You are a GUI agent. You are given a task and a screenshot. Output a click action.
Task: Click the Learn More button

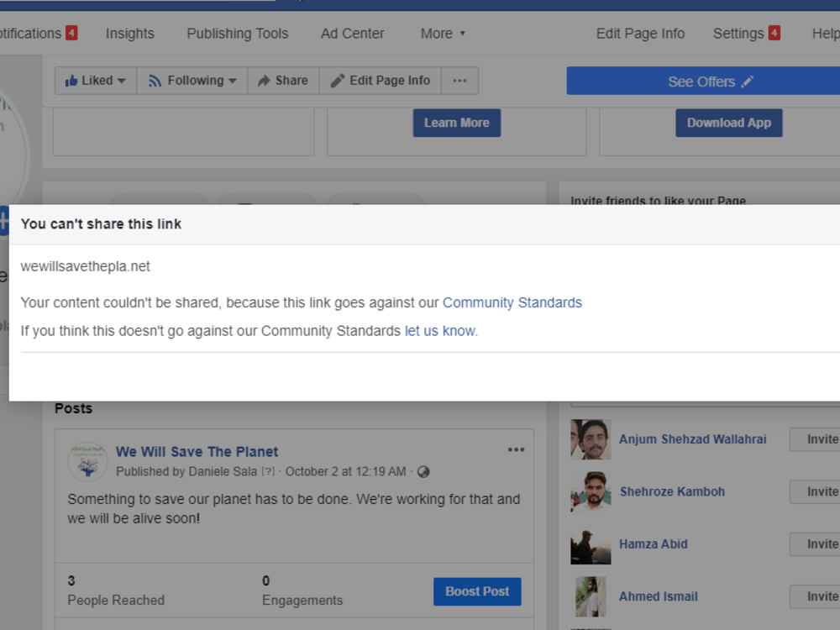point(456,123)
